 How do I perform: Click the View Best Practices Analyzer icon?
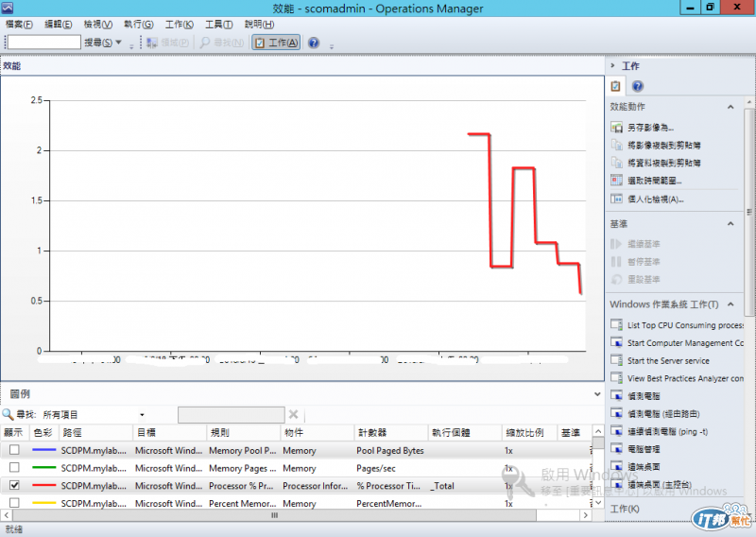[x=616, y=378]
